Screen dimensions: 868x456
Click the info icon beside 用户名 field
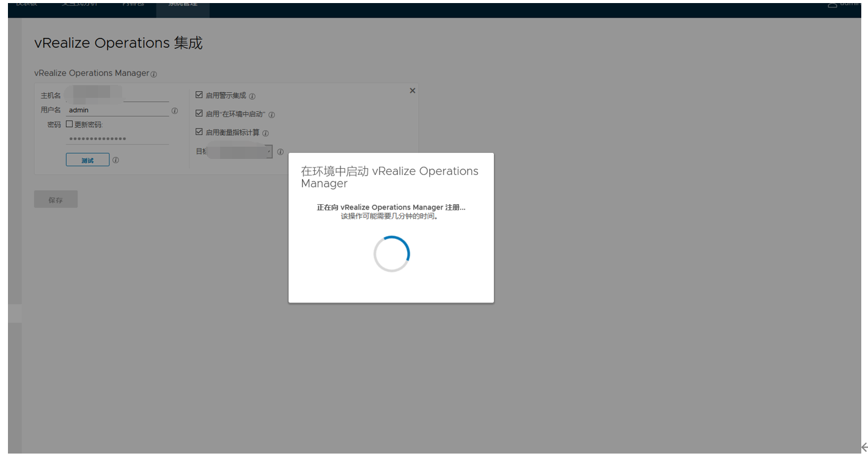175,110
